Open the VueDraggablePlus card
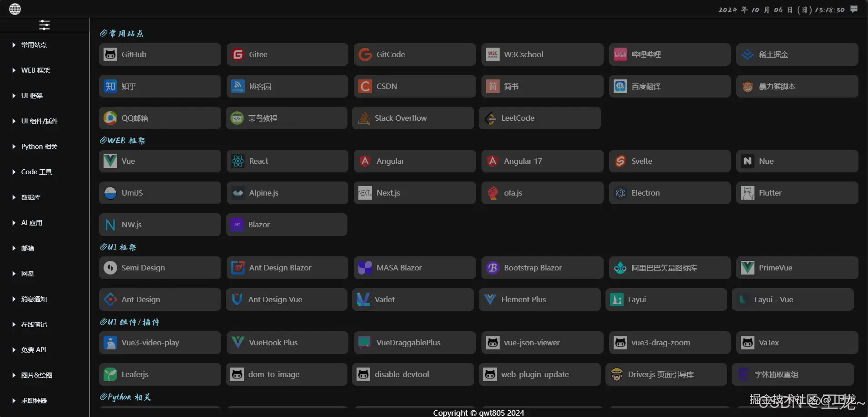 point(415,343)
